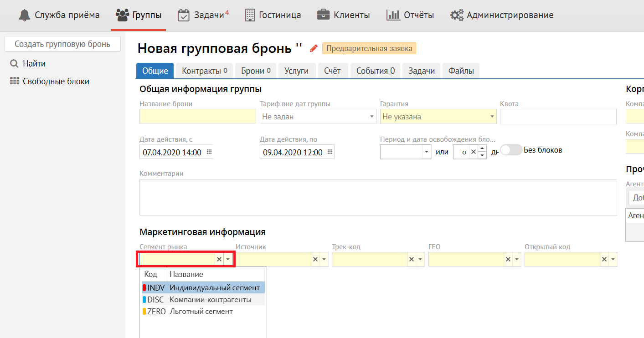The image size is (644, 338).
Task: Open the calendar for end date field
Action: (330, 152)
